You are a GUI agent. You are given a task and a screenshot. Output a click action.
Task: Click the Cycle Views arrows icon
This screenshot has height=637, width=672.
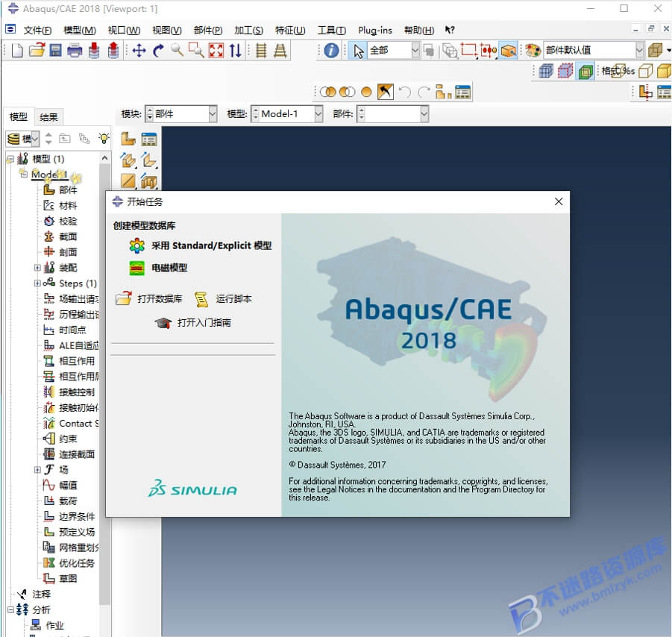point(235,51)
